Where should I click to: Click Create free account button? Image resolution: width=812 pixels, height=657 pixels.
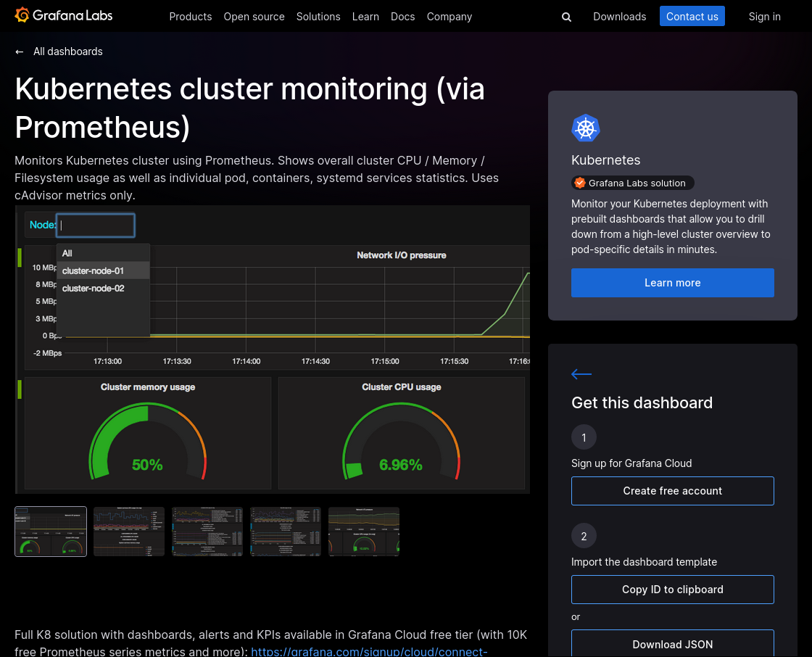[672, 491]
